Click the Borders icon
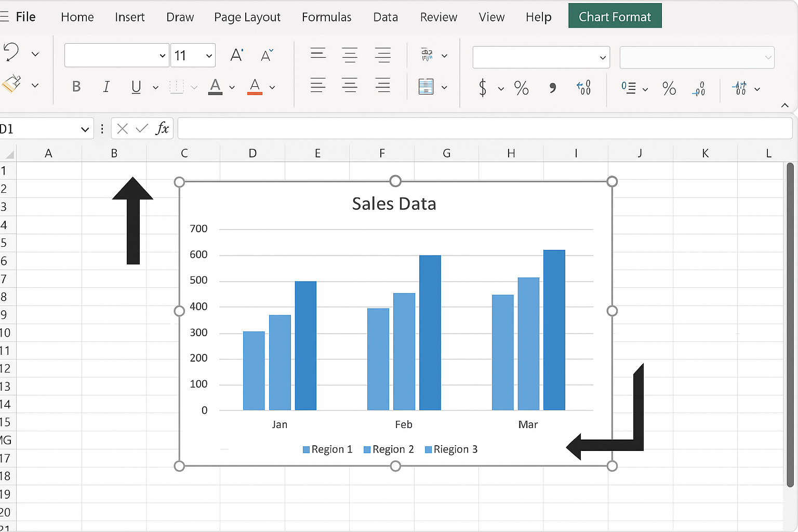The image size is (798, 532). (x=177, y=87)
